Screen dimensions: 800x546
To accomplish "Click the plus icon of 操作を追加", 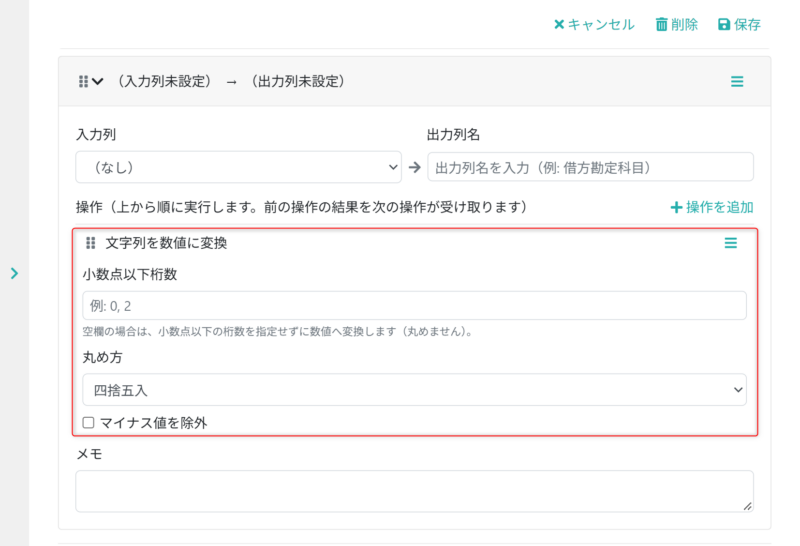I will (676, 207).
